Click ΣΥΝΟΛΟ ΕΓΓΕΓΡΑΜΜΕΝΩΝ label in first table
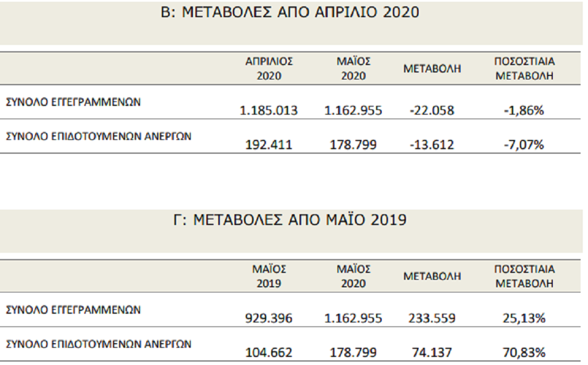This screenshot has width=588, height=365. (x=73, y=102)
